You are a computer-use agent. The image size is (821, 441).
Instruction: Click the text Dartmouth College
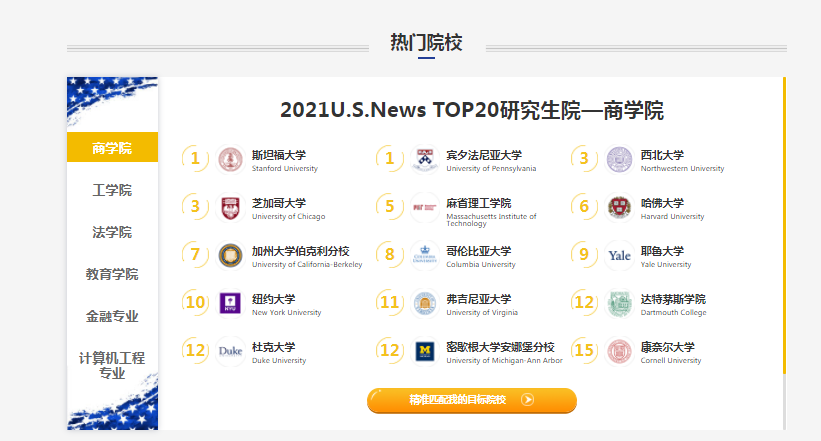pos(673,313)
